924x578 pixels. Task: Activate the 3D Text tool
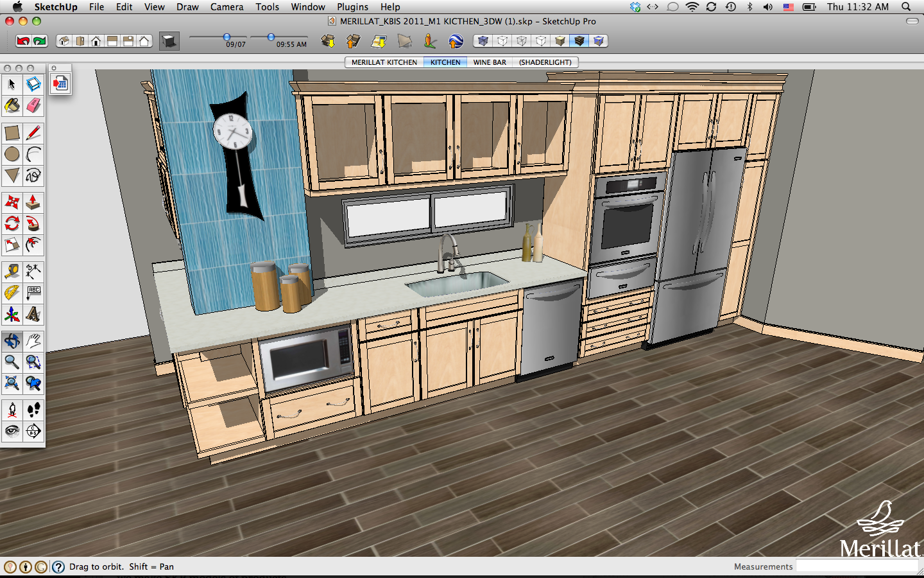(x=33, y=314)
